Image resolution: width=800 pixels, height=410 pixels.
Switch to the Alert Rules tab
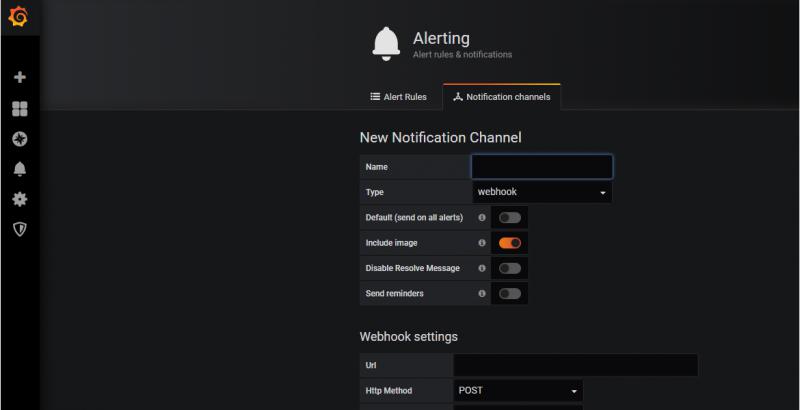click(398, 97)
